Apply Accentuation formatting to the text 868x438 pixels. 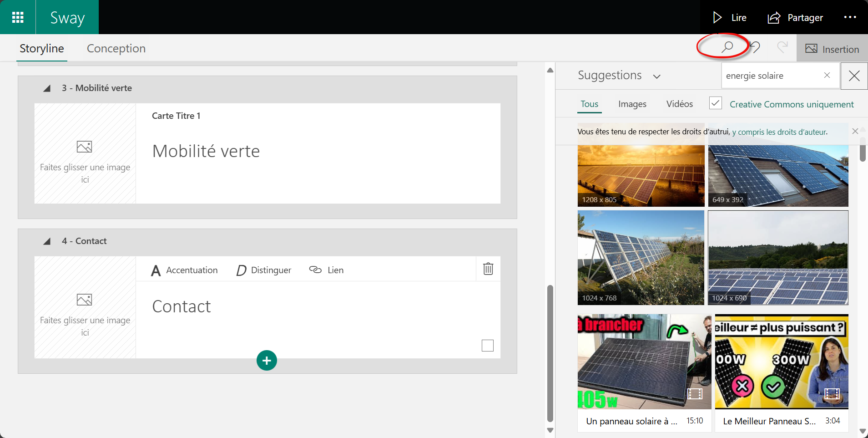(x=184, y=270)
